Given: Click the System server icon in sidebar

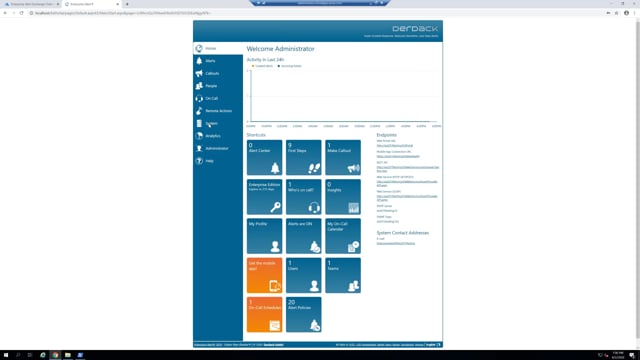Looking at the screenshot, I should click(x=199, y=123).
